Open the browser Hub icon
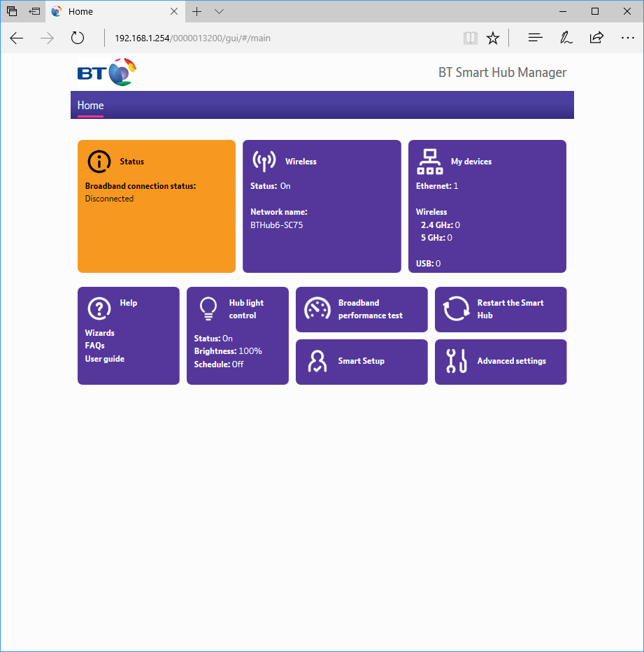The image size is (644, 652). click(x=535, y=38)
